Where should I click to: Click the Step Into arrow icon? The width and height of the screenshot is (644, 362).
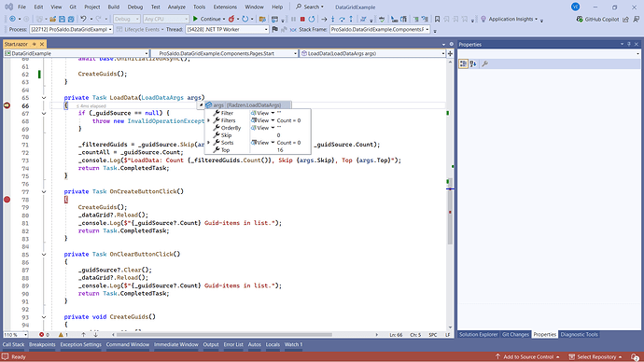[332, 19]
